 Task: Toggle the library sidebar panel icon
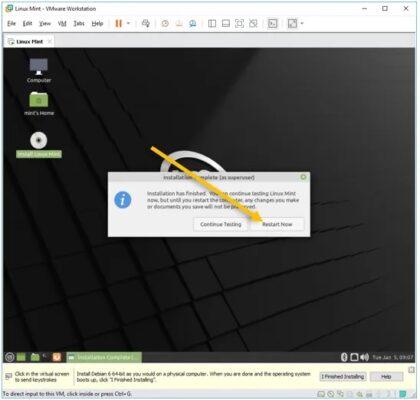coord(212,23)
